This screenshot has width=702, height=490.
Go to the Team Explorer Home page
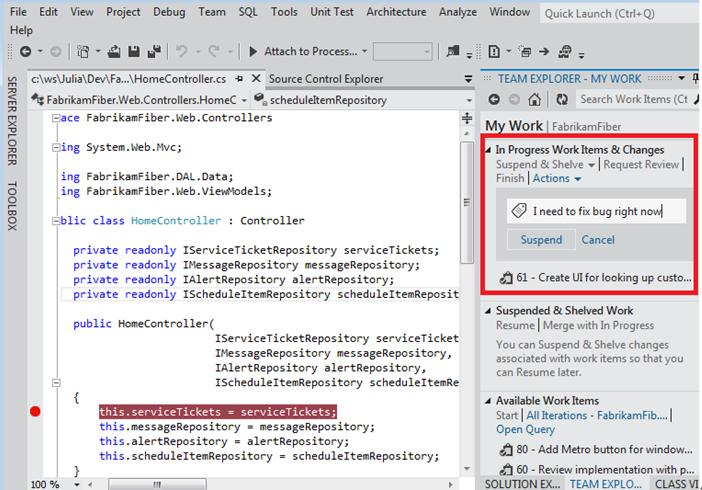coord(534,99)
